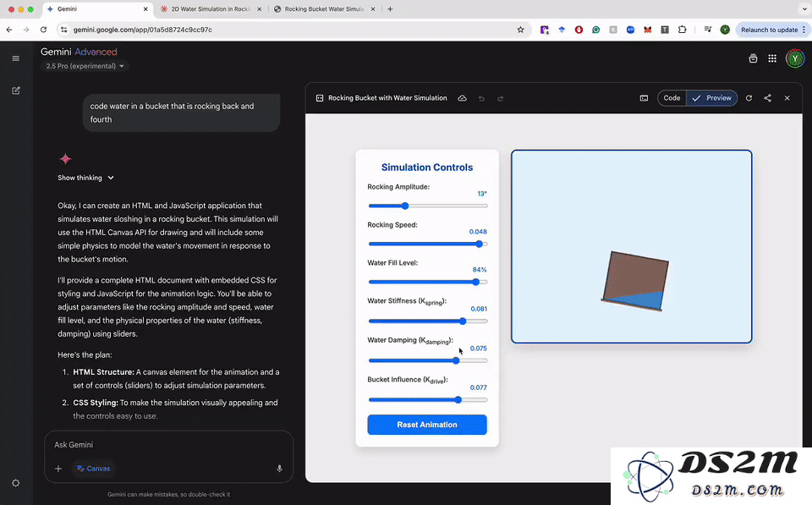This screenshot has width=812, height=505.
Task: Adjust the Rocking Speed slider
Action: pyautogui.click(x=428, y=244)
